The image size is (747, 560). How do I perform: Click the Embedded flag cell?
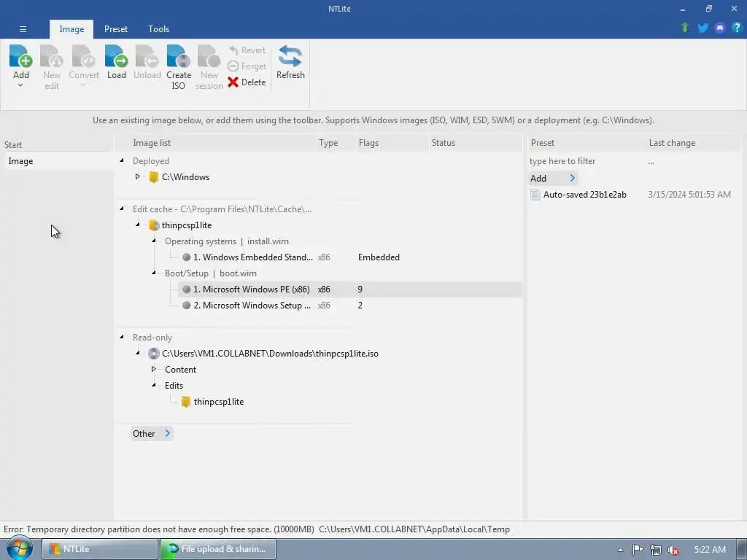coord(379,257)
